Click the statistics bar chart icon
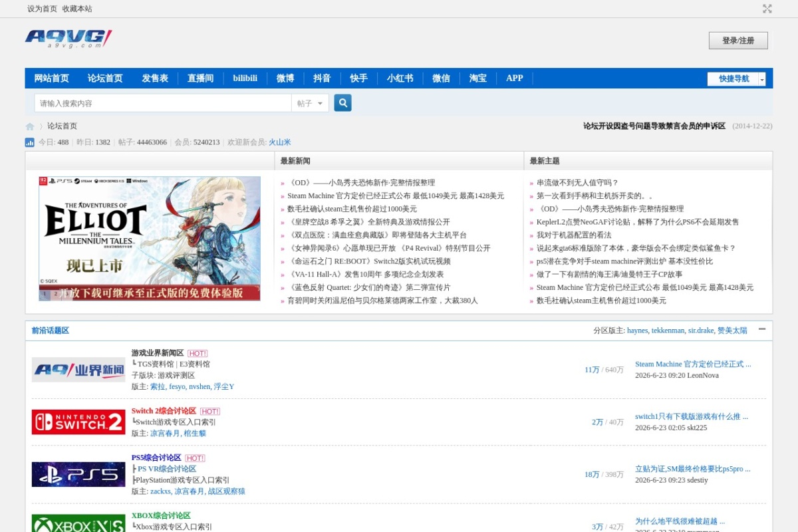798x532 pixels. point(30,142)
